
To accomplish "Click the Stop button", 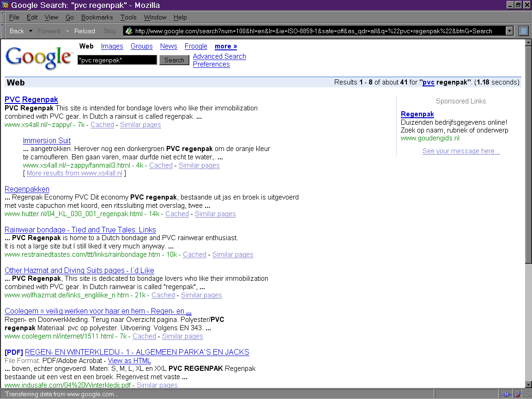I will 109,31.
